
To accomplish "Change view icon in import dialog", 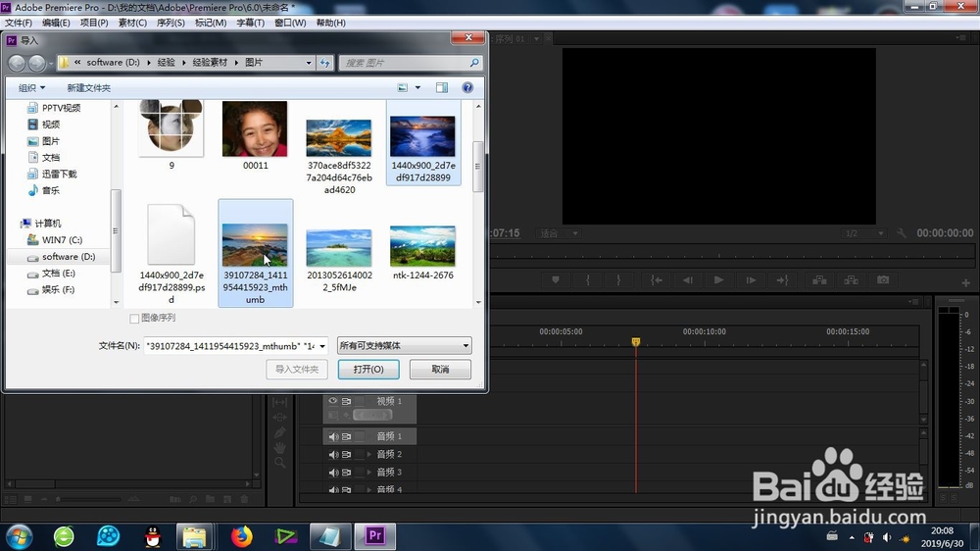I will click(403, 87).
